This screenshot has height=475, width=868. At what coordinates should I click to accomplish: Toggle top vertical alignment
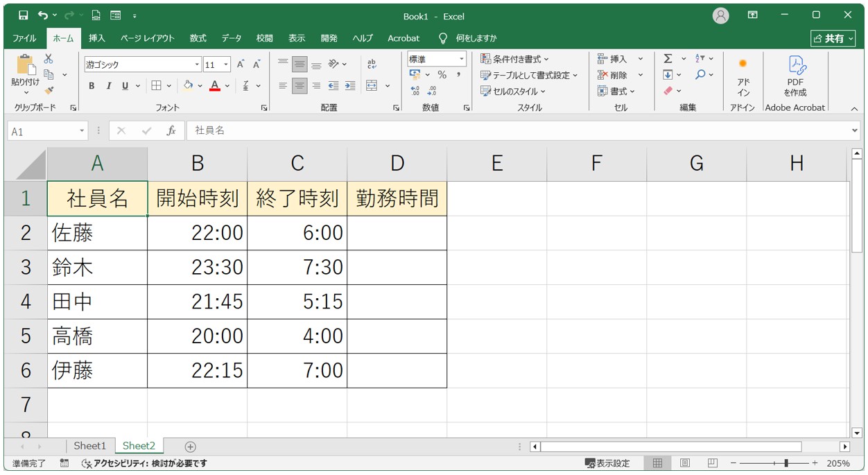(283, 64)
